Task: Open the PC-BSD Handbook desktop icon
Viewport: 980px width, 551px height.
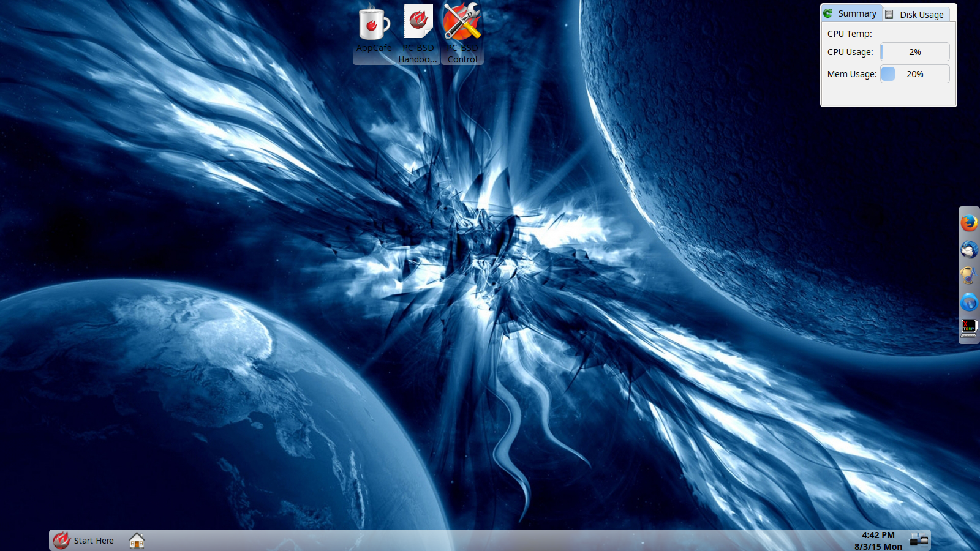Action: [x=418, y=34]
